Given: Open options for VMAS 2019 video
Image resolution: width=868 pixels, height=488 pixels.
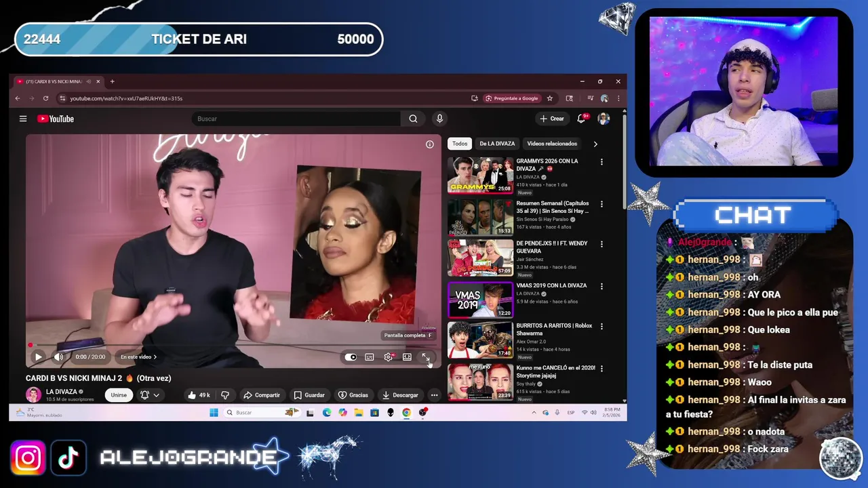Looking at the screenshot, I should point(601,286).
